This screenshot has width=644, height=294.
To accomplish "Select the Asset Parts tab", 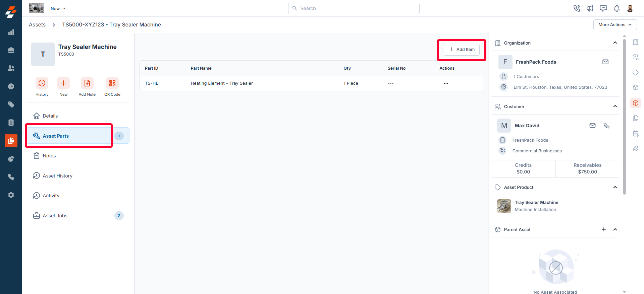I will [x=78, y=136].
